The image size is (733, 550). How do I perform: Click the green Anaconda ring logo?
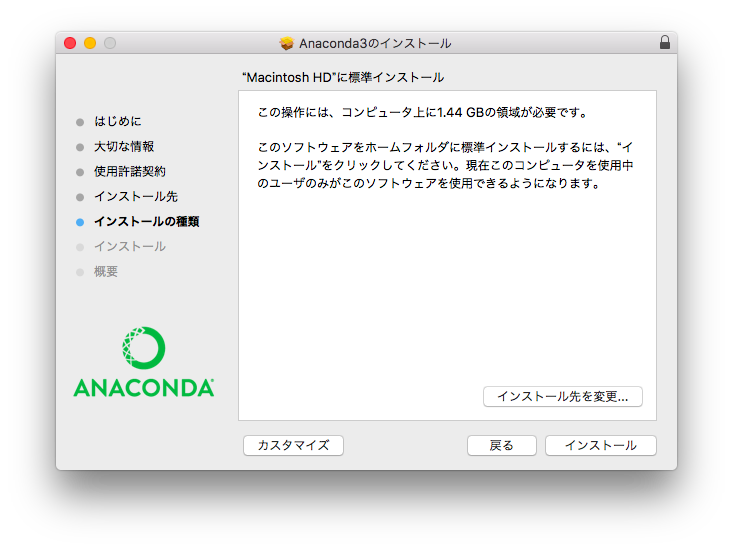(x=144, y=348)
